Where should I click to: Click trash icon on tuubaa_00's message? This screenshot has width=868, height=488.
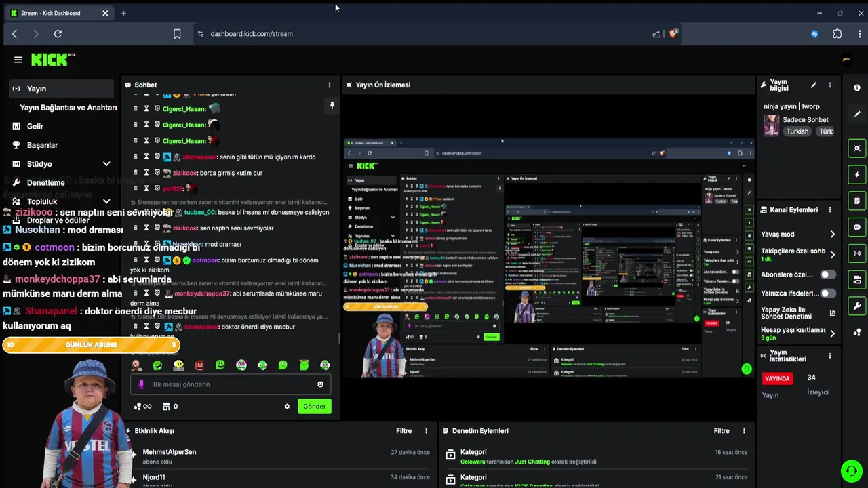pos(136,212)
